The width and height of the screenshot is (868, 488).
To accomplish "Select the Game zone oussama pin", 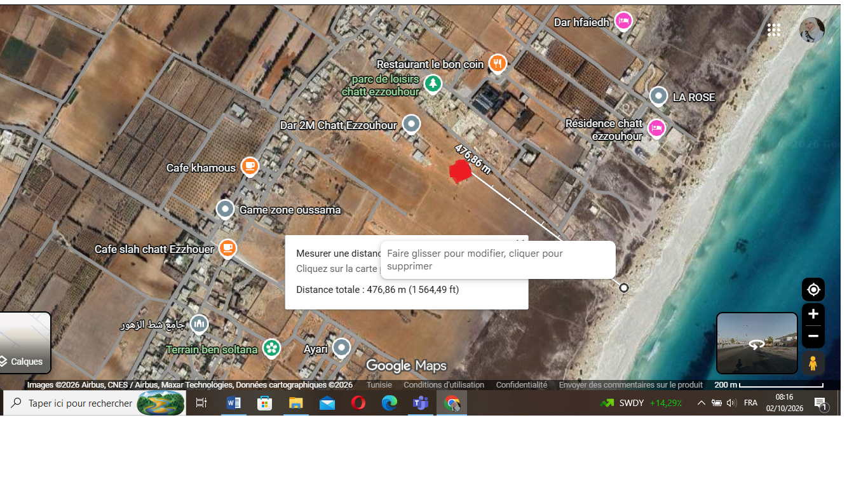I will coord(225,209).
